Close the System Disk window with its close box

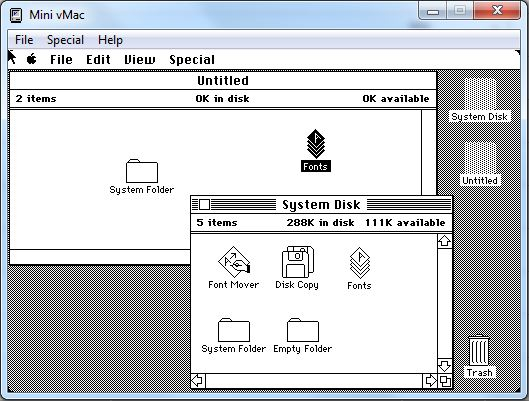pos(204,204)
